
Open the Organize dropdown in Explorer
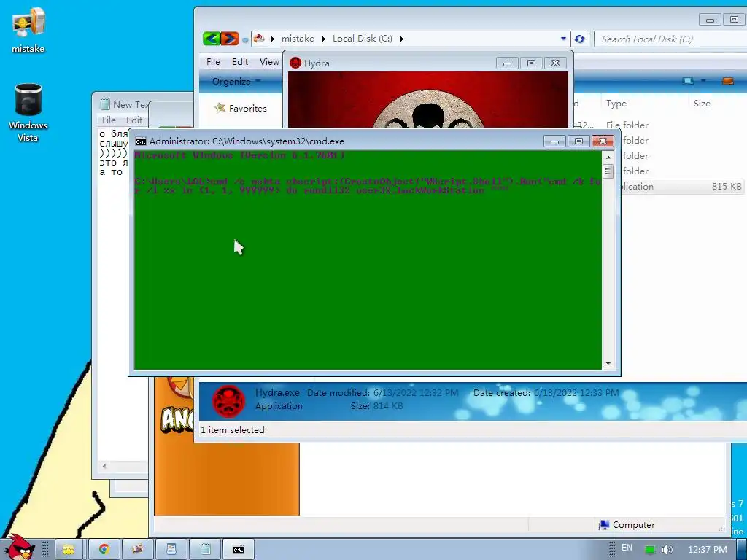coord(236,82)
